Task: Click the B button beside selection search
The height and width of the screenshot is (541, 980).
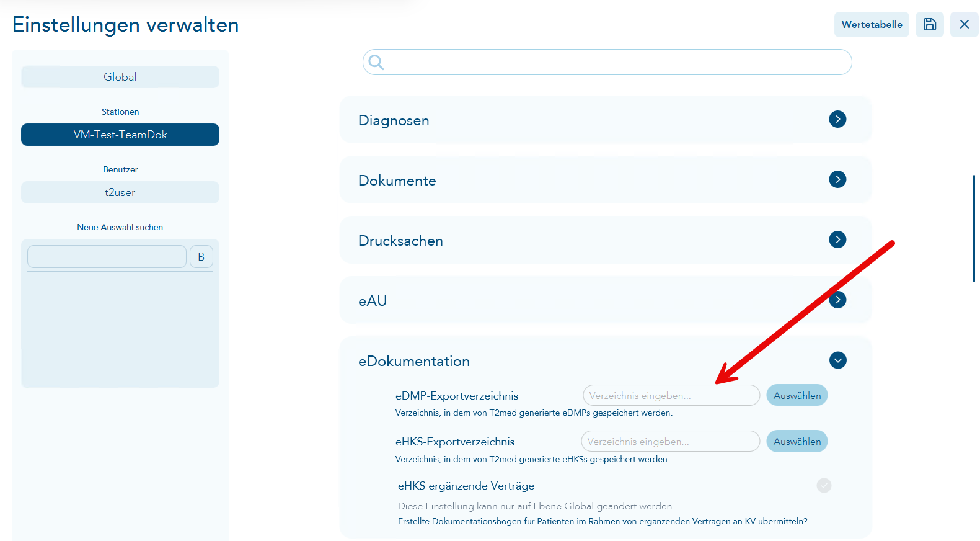Action: (201, 256)
